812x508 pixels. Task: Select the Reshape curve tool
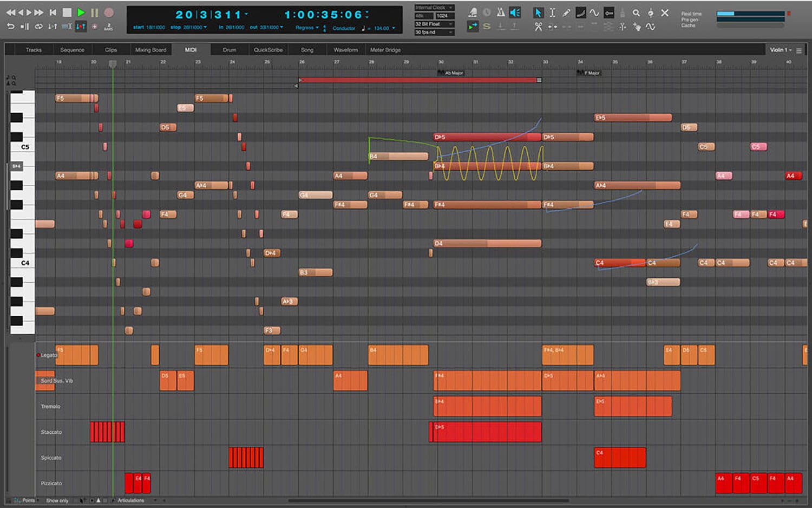coord(580,12)
